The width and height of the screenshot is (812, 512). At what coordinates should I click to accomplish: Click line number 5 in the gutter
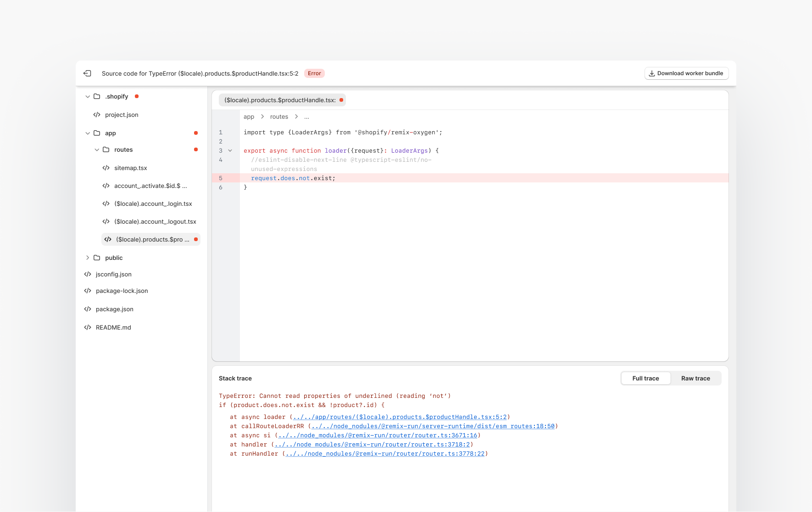[x=221, y=178]
